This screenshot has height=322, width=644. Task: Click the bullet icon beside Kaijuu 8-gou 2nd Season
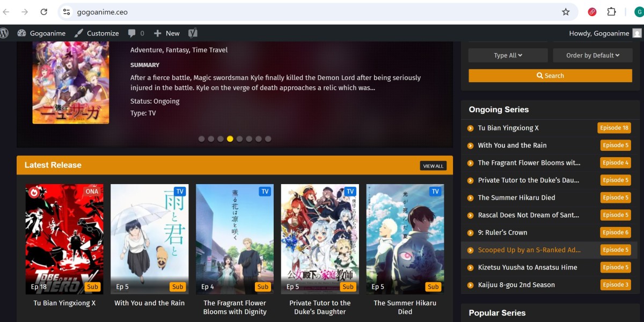471,285
